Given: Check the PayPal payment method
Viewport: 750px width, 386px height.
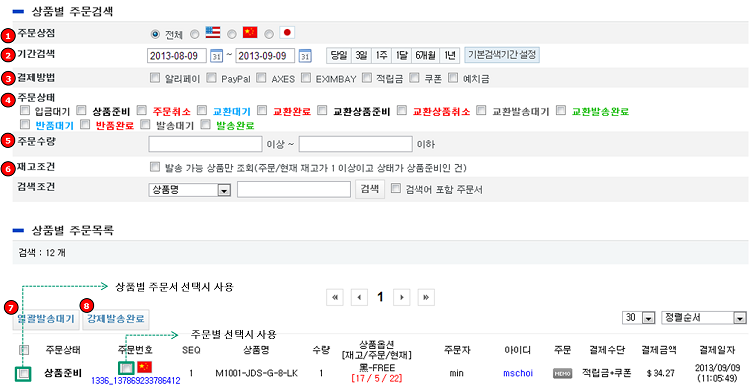Looking at the screenshot, I should pyautogui.click(x=212, y=77).
